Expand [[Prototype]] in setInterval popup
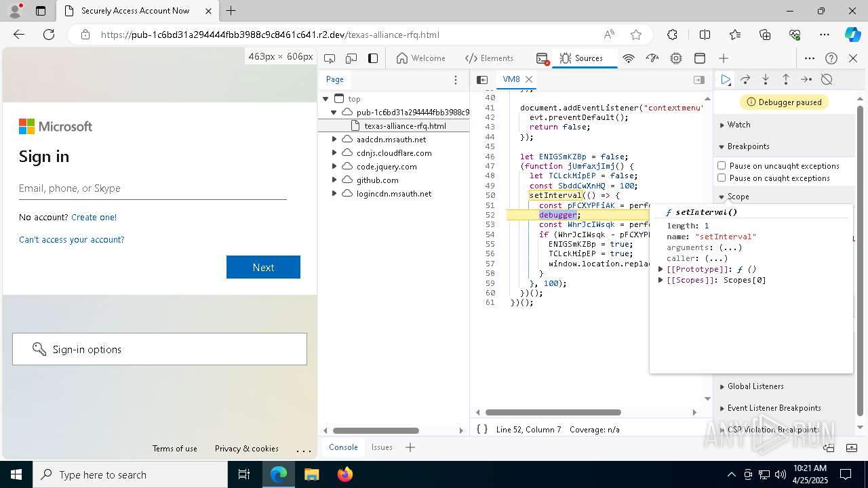868x488 pixels. (x=661, y=269)
